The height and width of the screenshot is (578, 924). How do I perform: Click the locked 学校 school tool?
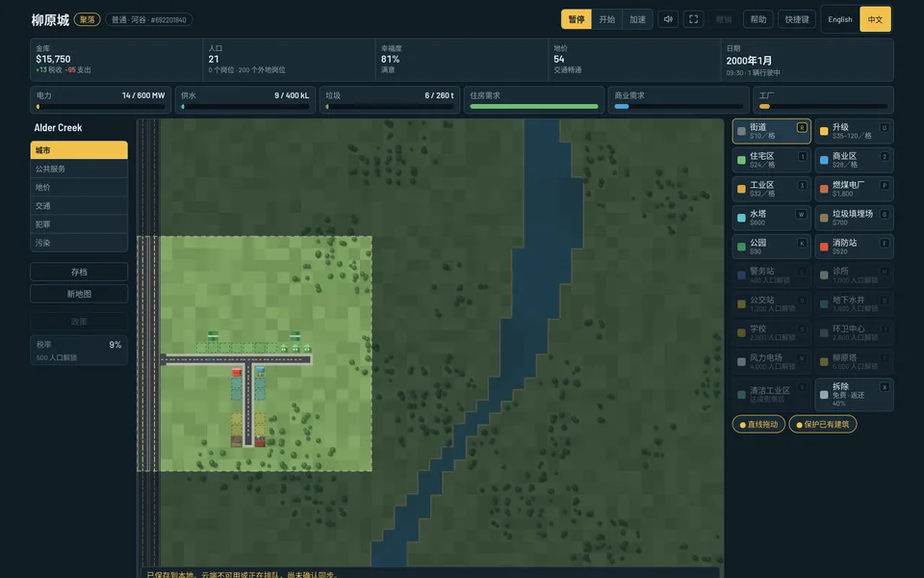coord(771,333)
